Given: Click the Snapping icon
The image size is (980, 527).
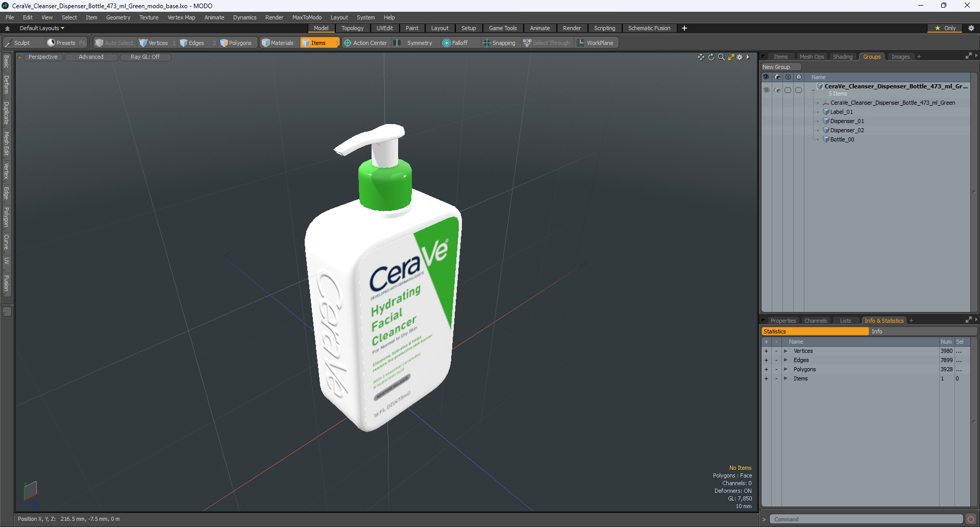Looking at the screenshot, I should [x=486, y=43].
